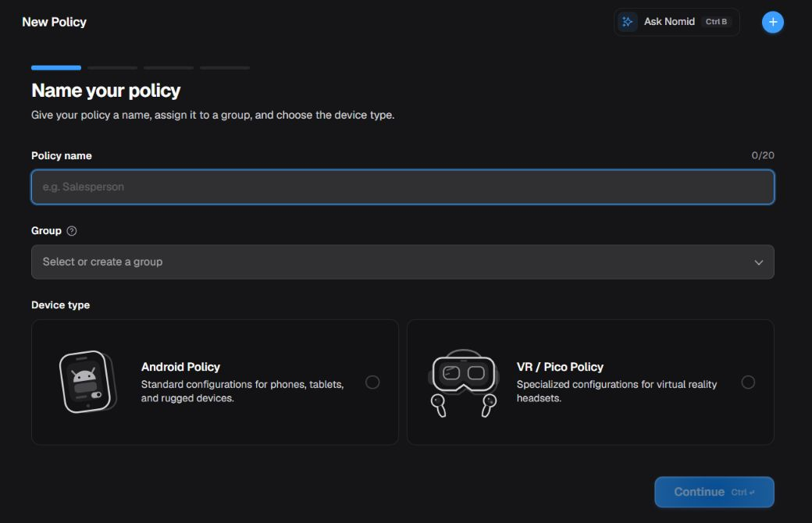Click the Ctrl B shortcut badge
The width and height of the screenshot is (812, 523).
click(716, 22)
